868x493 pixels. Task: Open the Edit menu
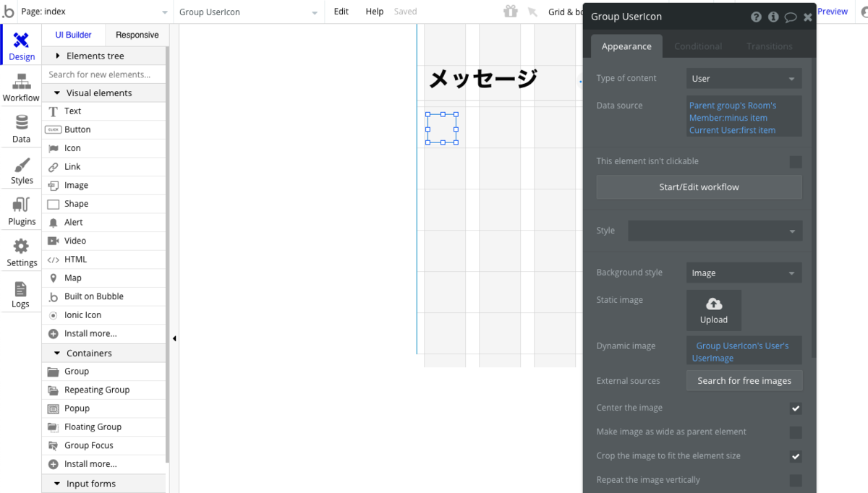tap(341, 12)
